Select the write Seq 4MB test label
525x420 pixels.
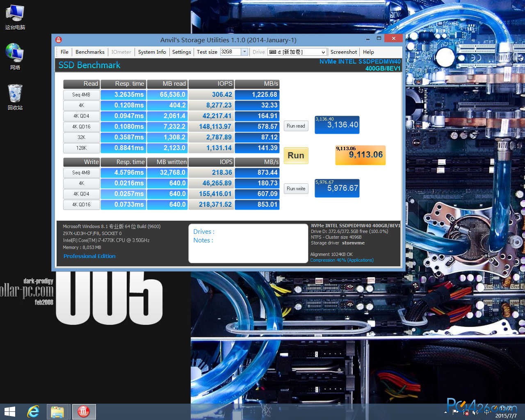click(x=81, y=173)
